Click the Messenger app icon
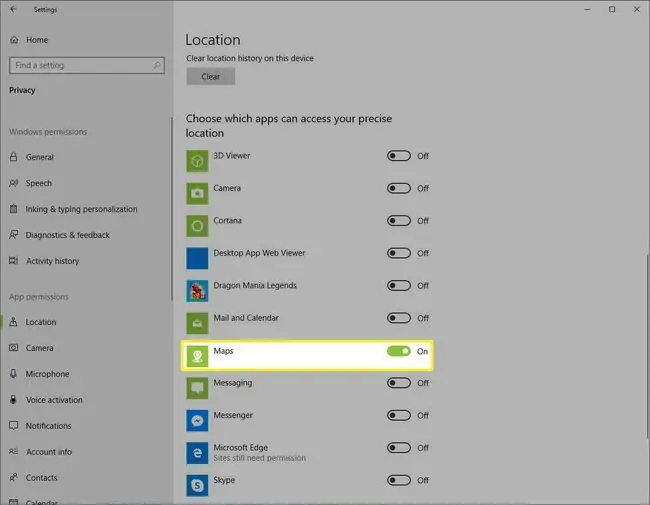This screenshot has width=650, height=505. coord(197,420)
